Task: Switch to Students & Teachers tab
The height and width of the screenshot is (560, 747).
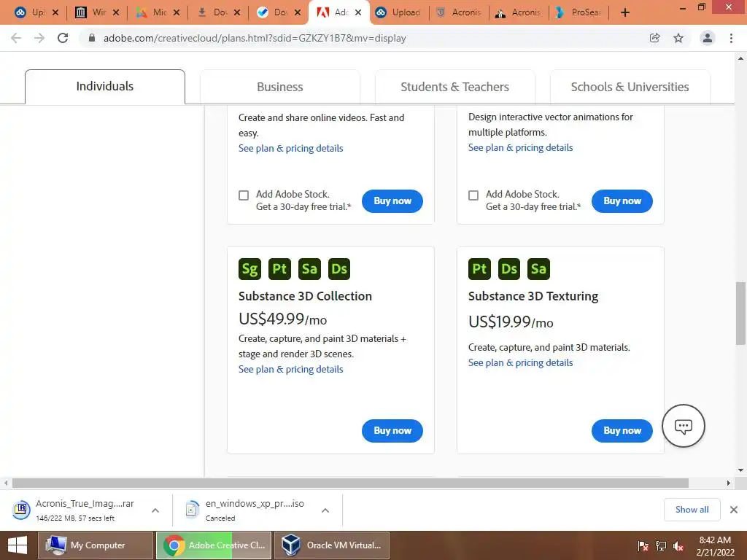Action: 455,87
